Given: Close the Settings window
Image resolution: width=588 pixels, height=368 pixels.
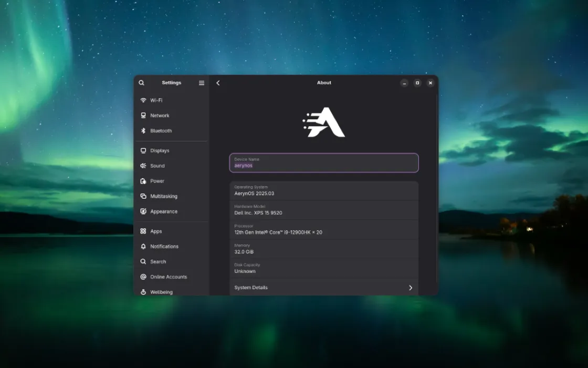Looking at the screenshot, I should 430,83.
